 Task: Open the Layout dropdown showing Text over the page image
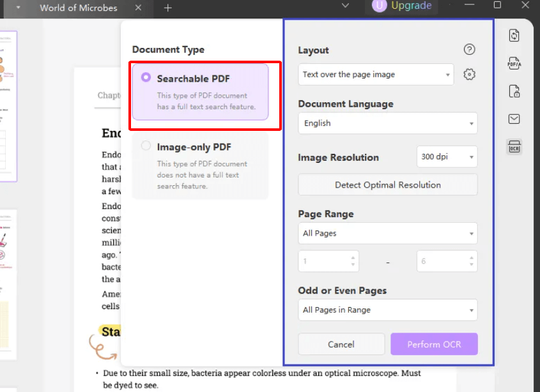pyautogui.click(x=375, y=74)
